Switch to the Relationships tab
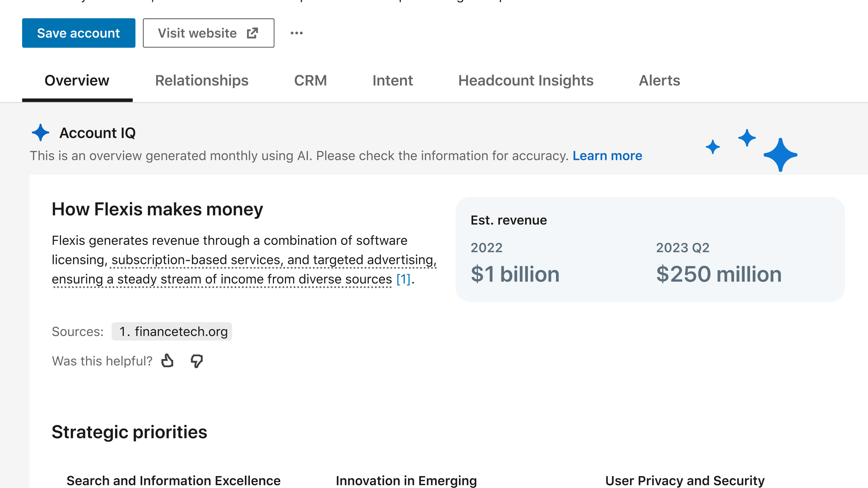Image resolution: width=868 pixels, height=488 pixels. pyautogui.click(x=201, y=80)
